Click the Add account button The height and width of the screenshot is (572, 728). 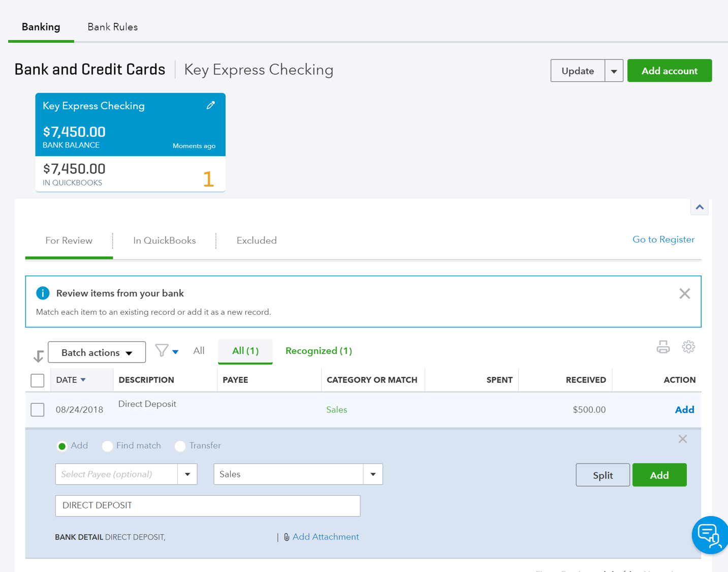tap(670, 71)
